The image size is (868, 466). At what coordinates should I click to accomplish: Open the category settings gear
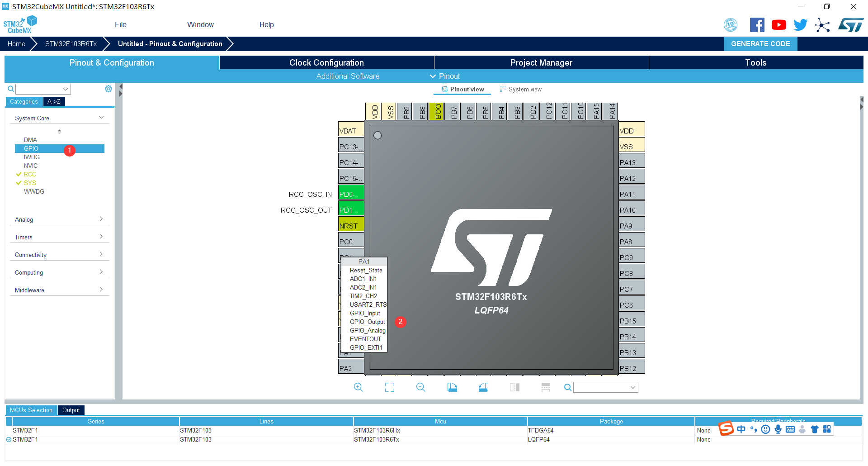108,89
